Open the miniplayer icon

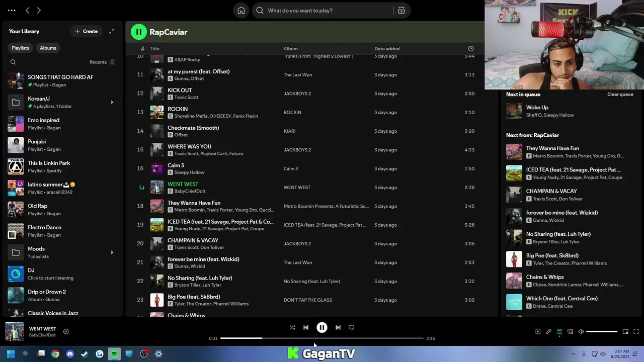[x=625, y=331]
